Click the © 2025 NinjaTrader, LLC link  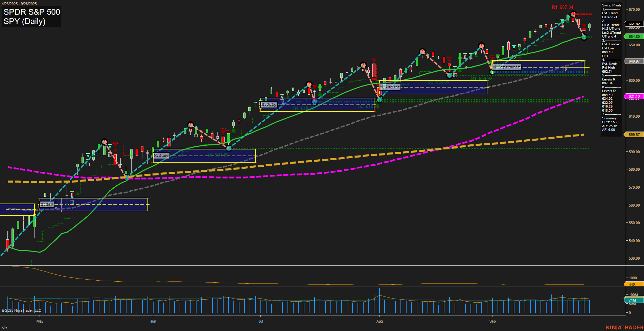point(21,310)
